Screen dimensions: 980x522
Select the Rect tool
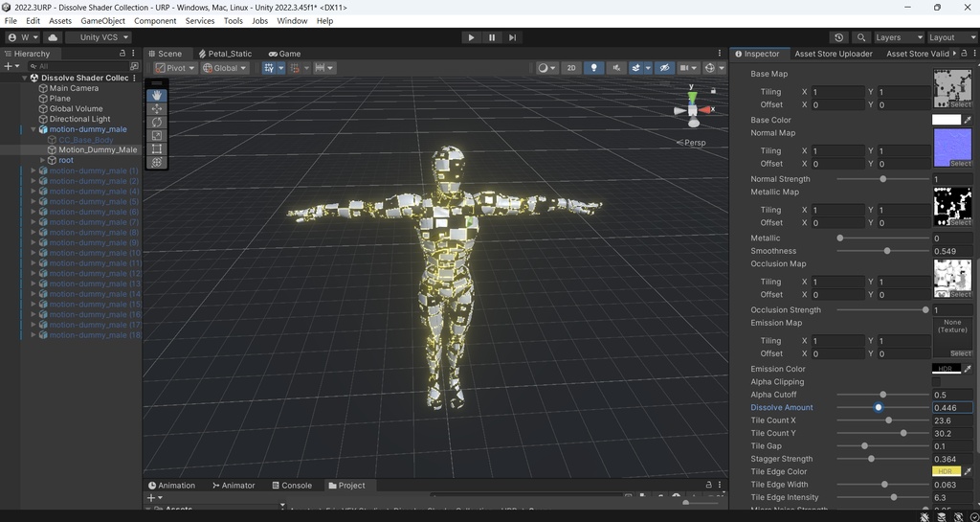click(156, 148)
